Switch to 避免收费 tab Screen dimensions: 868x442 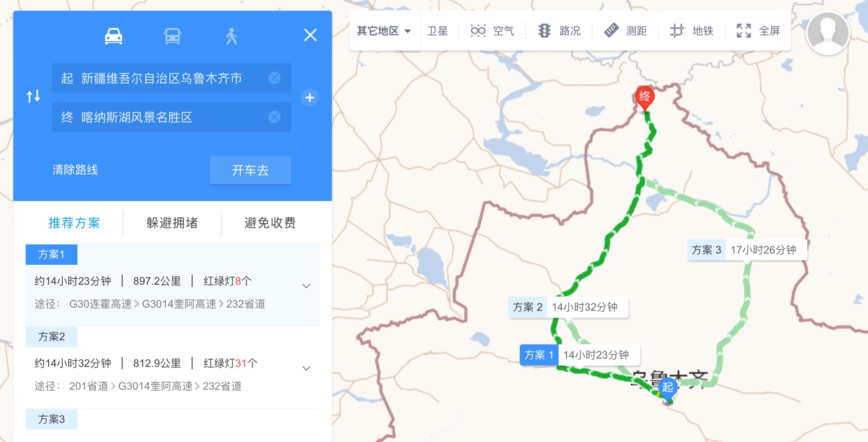click(270, 222)
